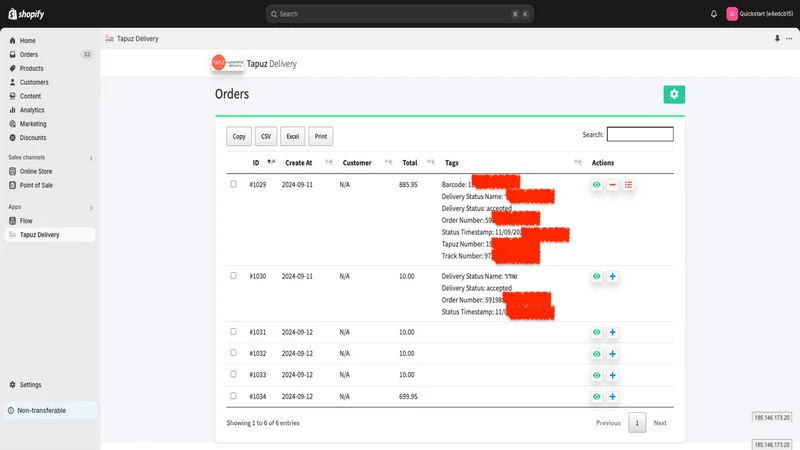Screen dimensions: 800x450
Task: Sort table by Customer column
Action: [x=367, y=163]
